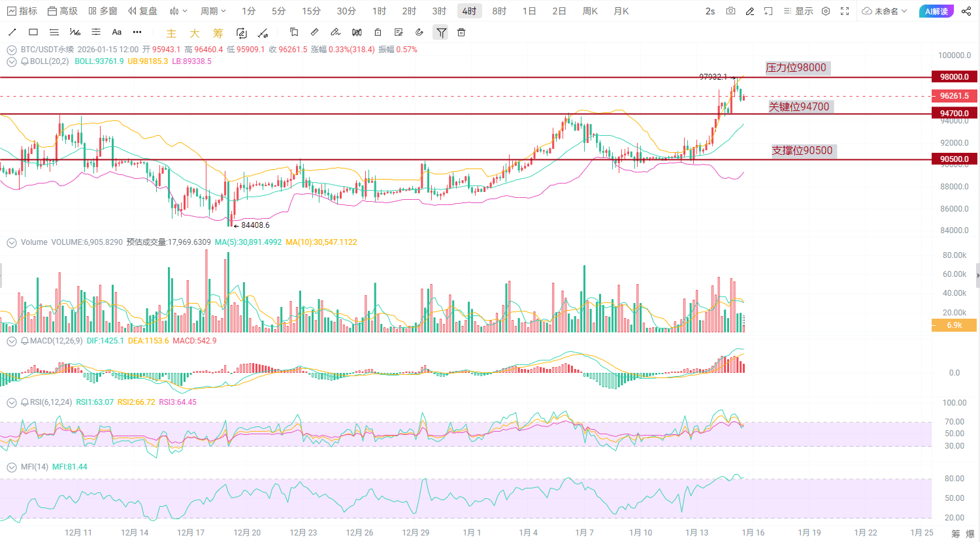Switch to the 30分 timeframe

pyautogui.click(x=346, y=11)
